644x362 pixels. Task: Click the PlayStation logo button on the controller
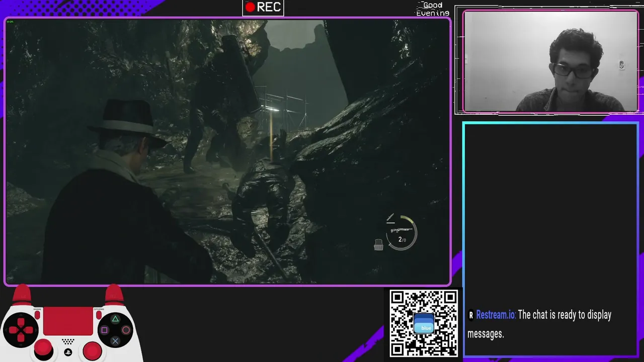click(x=68, y=352)
